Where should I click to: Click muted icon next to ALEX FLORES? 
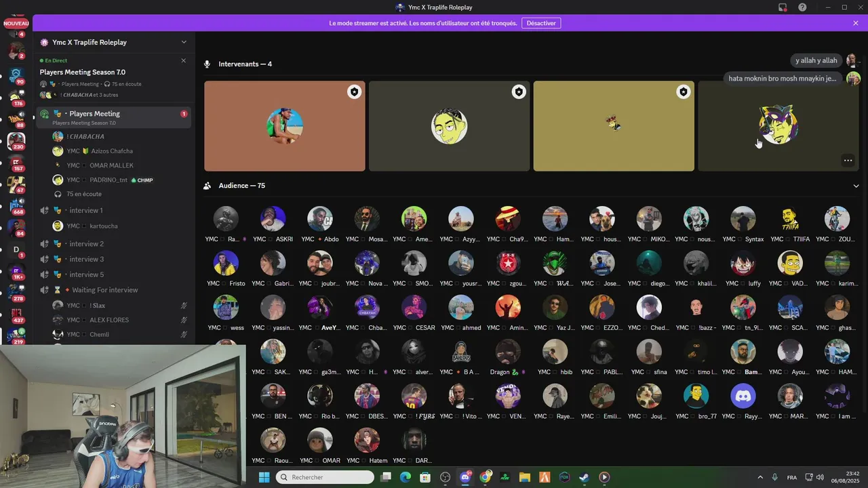click(184, 320)
